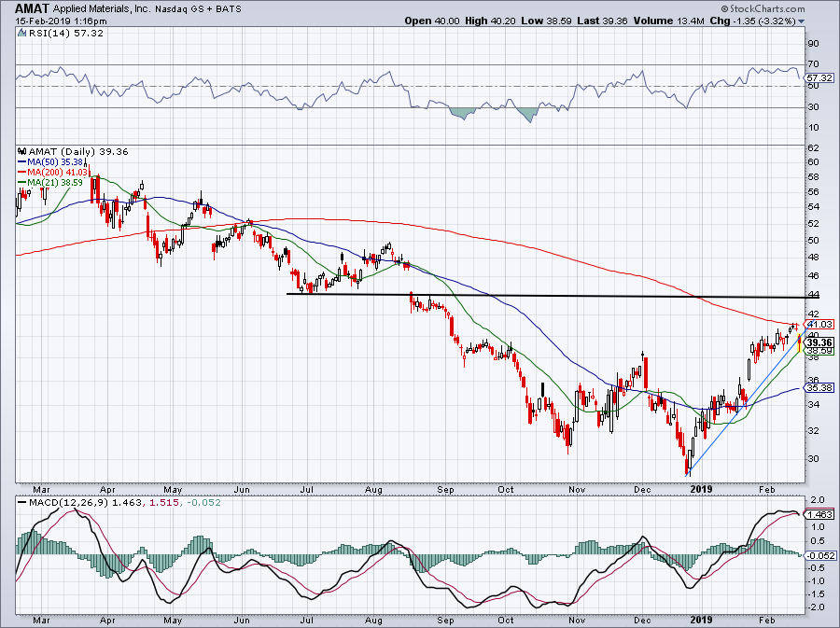Select the red MA(200) legend entry

pos(45,172)
